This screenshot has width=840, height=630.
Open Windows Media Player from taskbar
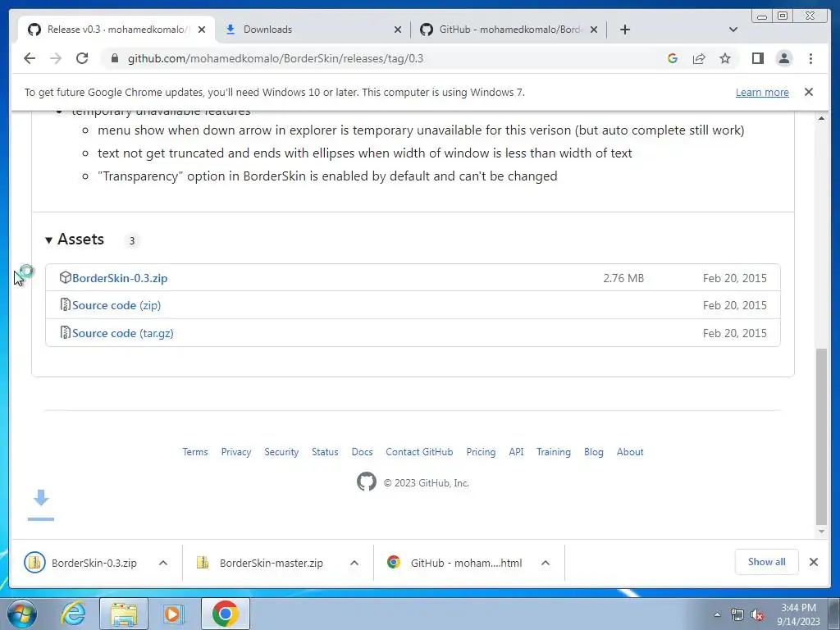pyautogui.click(x=174, y=614)
